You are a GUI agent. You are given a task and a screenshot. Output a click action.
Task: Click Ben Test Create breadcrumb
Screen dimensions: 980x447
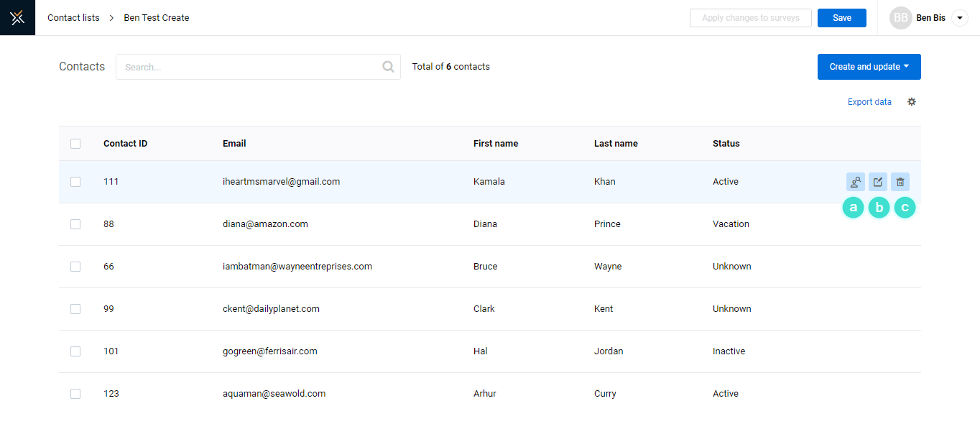pyautogui.click(x=157, y=18)
